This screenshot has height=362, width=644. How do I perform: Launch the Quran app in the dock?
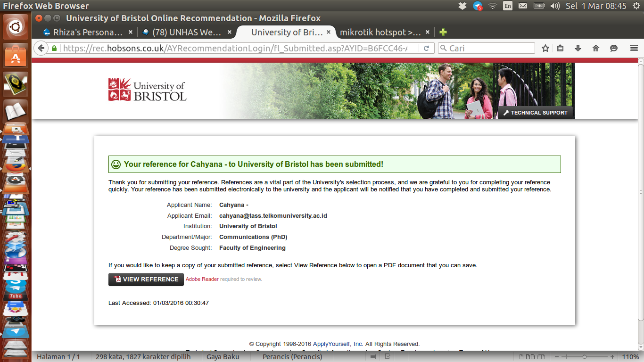pos(16,84)
